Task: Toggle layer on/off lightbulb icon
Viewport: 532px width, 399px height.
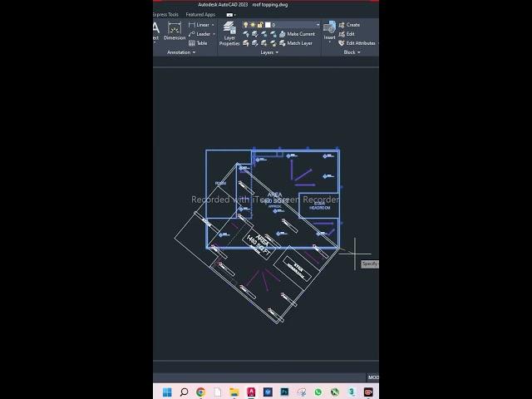Action: (x=246, y=25)
